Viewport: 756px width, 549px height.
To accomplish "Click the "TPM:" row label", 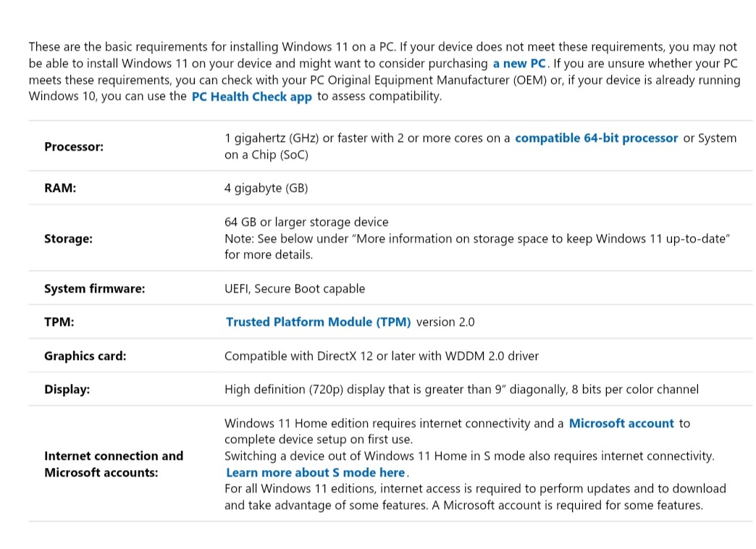I will tap(59, 322).
